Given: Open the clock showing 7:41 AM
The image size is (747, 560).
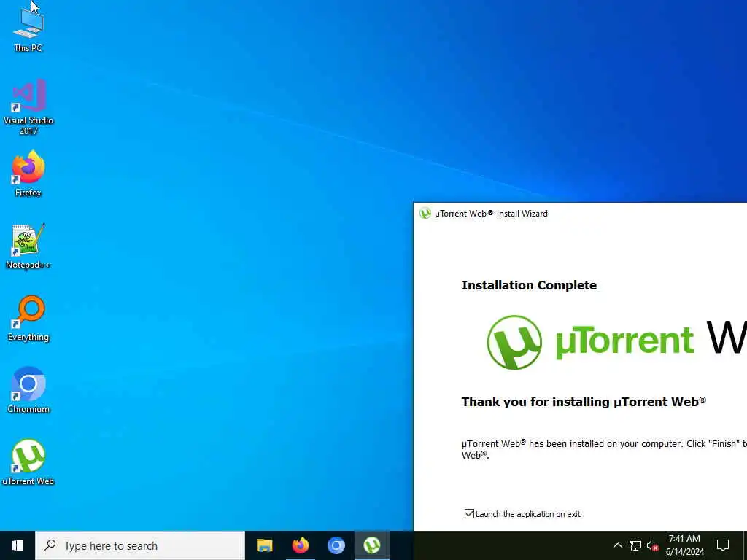Looking at the screenshot, I should pyautogui.click(x=684, y=545).
